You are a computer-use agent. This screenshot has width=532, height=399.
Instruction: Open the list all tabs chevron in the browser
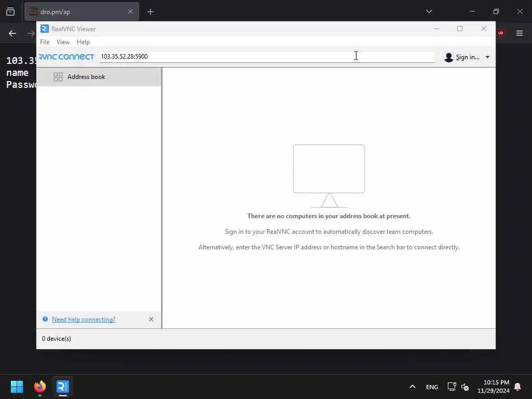point(429,11)
